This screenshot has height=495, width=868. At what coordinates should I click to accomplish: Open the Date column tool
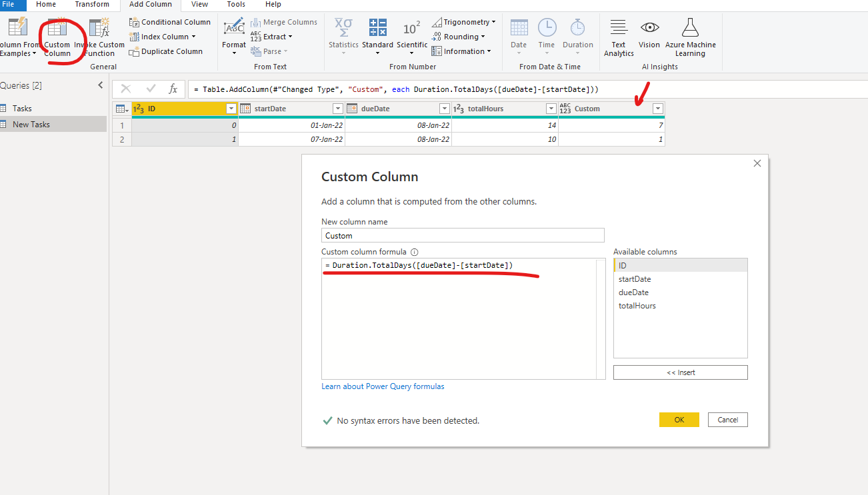pyautogui.click(x=519, y=37)
